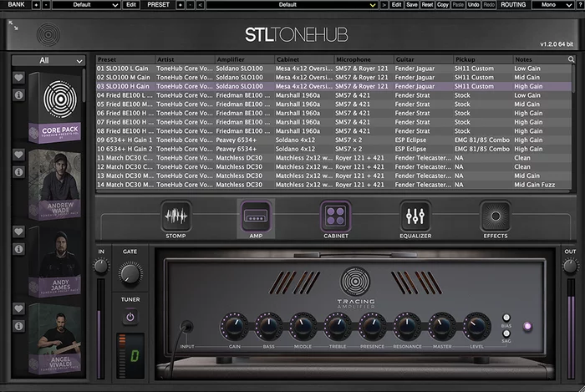Open the Cabinet section
Viewport: 585px width, 392px height.
coord(336,216)
